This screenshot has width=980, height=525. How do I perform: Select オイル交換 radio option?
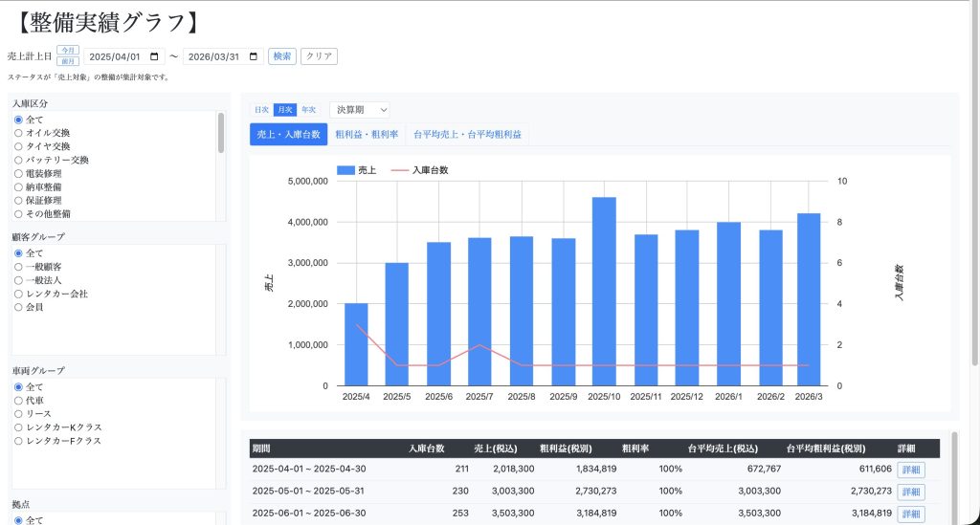18,133
